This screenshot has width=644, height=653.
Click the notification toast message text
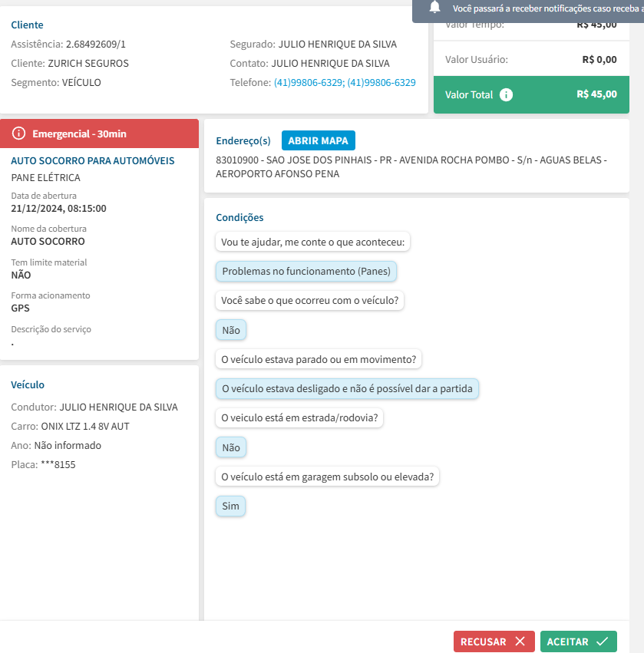point(547,8)
